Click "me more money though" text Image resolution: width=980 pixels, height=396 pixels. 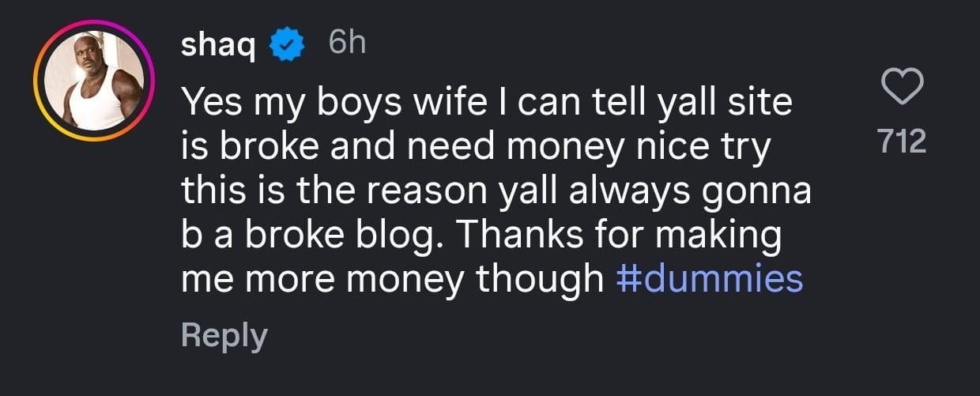392,279
